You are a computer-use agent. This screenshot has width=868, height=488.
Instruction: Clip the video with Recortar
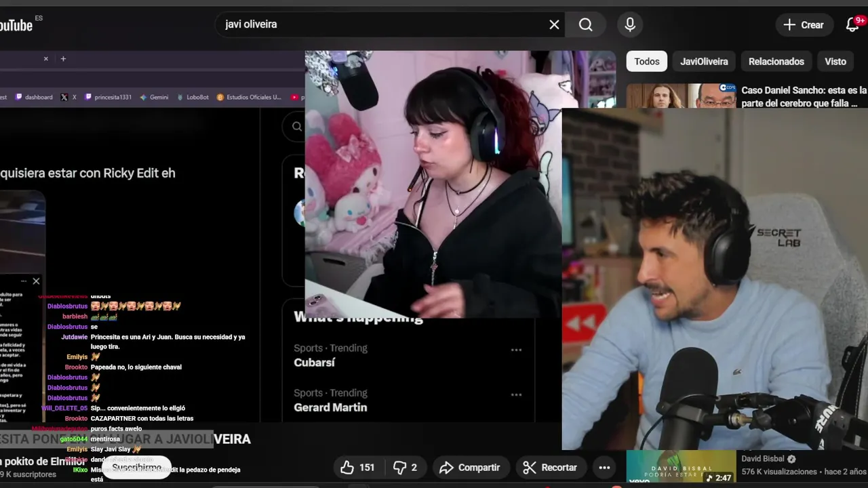(550, 468)
